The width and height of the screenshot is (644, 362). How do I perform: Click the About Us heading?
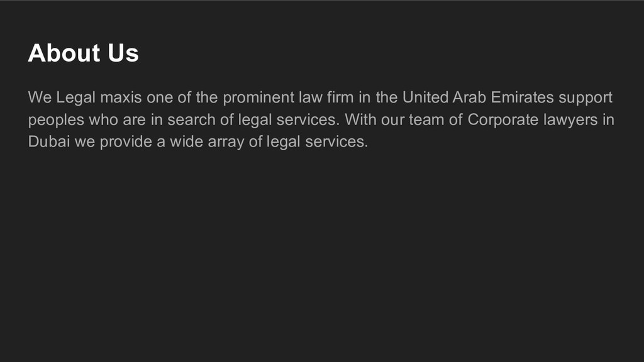coord(84,53)
